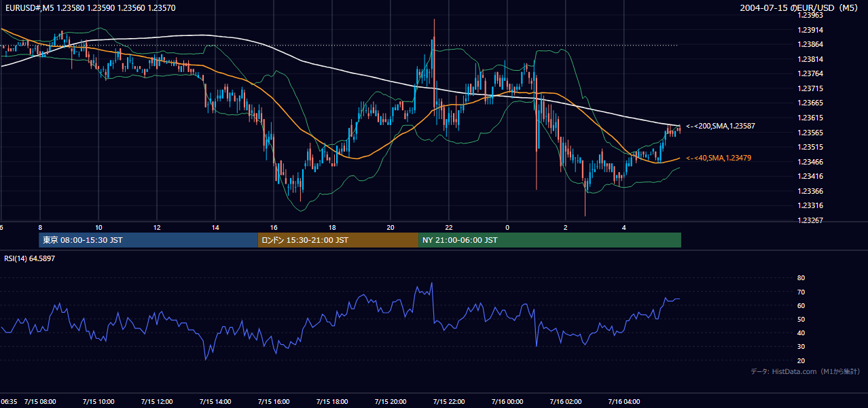The width and height of the screenshot is (868, 408).
Task: Click price axis value 1.23267
Action: 811,220
